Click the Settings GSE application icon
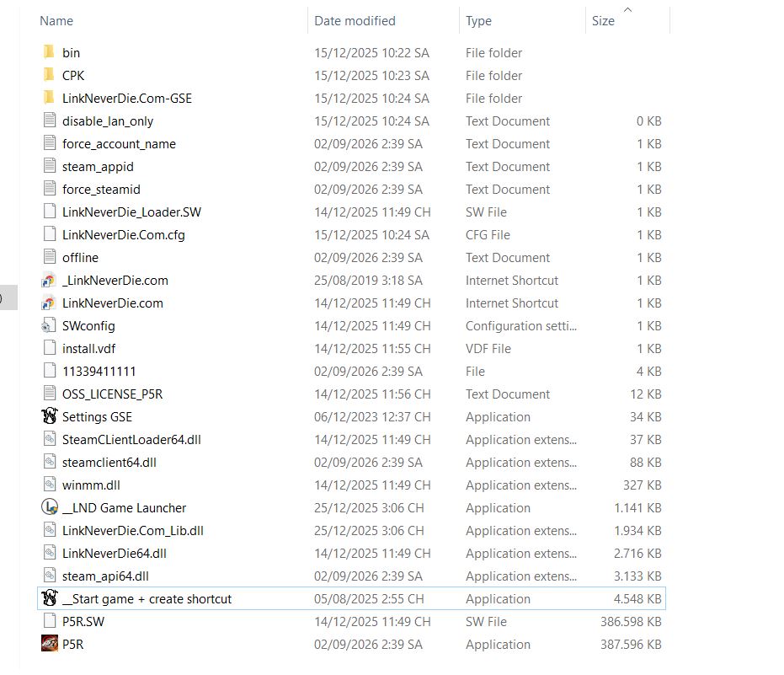 (x=49, y=416)
